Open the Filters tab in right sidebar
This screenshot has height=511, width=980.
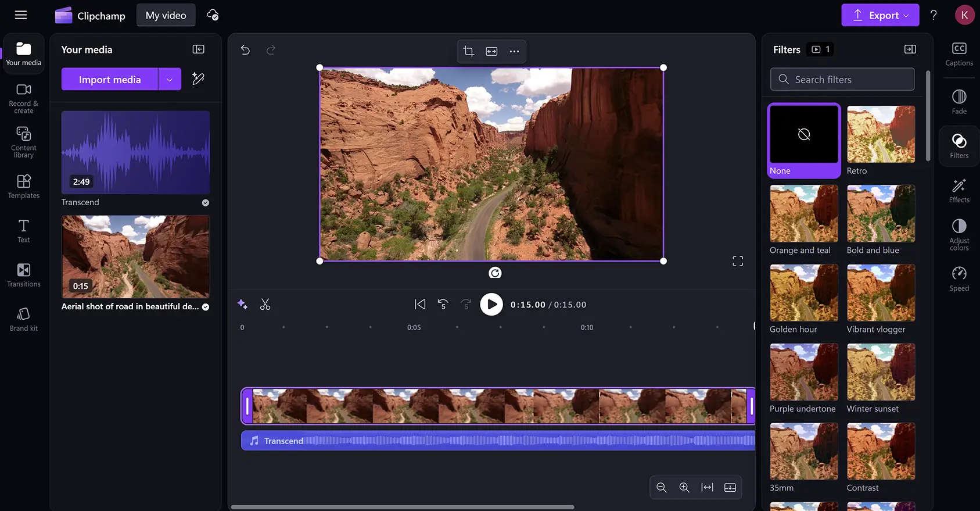tap(959, 146)
